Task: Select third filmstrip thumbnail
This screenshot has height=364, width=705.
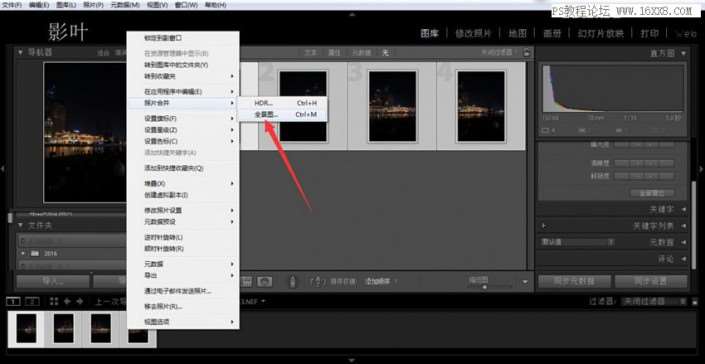Action: [x=101, y=328]
